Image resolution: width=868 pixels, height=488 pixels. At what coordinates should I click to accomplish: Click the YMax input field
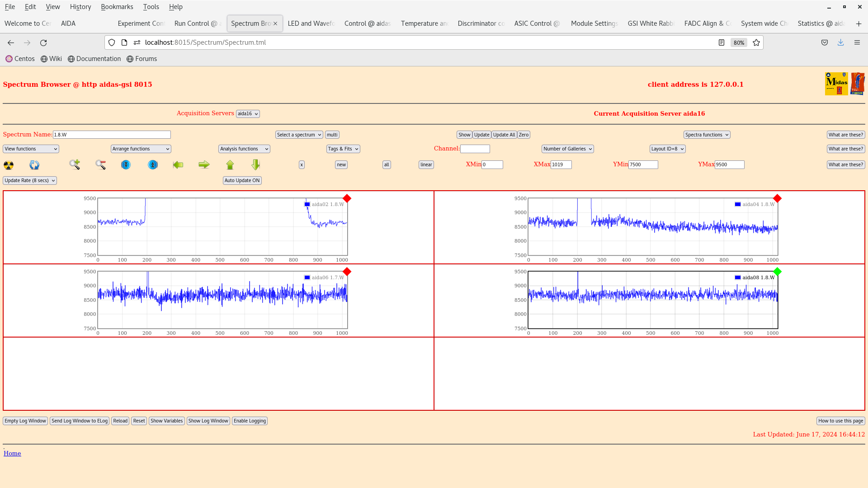[729, 164]
